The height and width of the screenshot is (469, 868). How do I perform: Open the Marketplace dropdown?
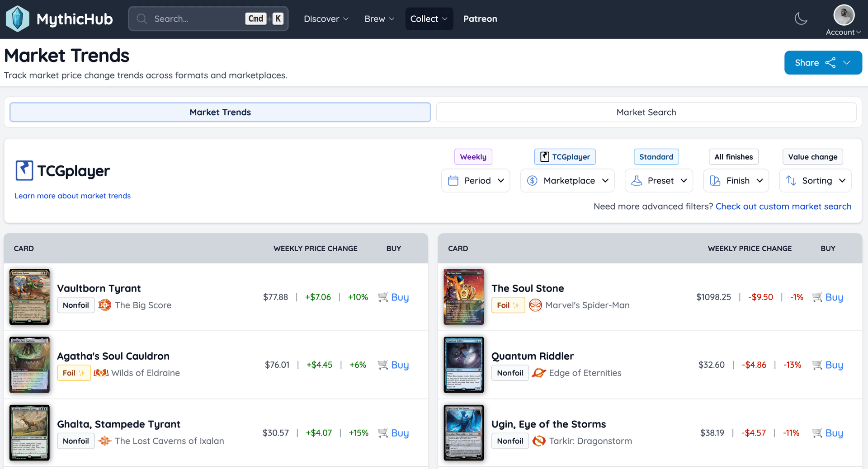(x=567, y=180)
